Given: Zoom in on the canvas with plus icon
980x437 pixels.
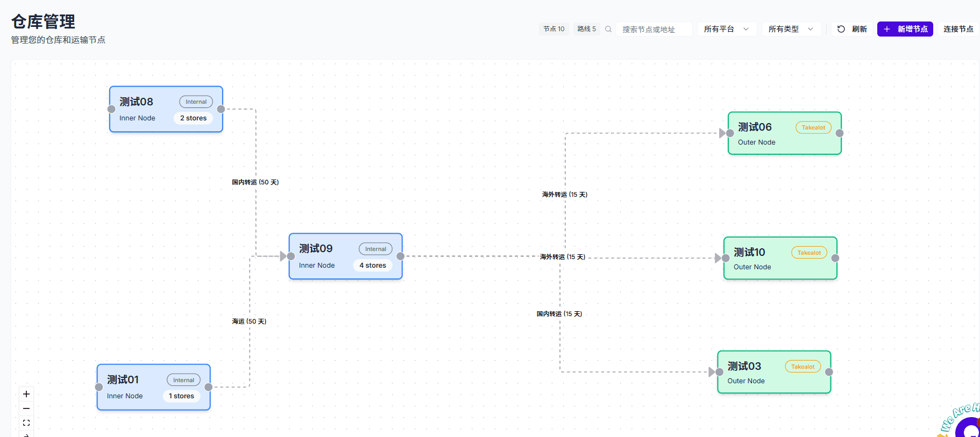Looking at the screenshot, I should click(26, 394).
